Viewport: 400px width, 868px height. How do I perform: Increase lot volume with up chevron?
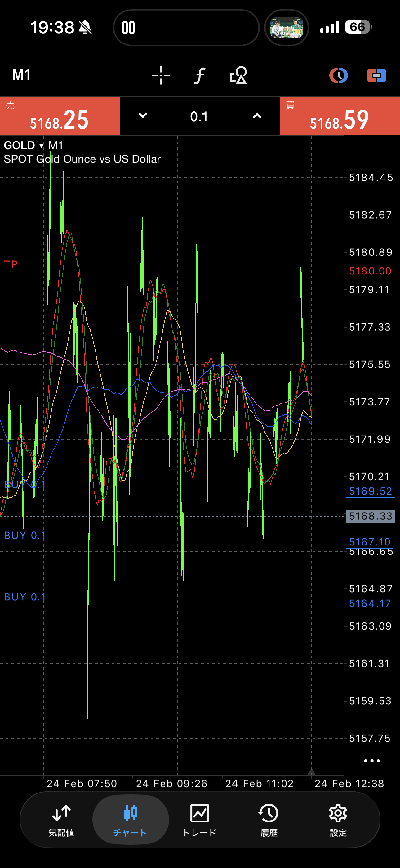(257, 116)
